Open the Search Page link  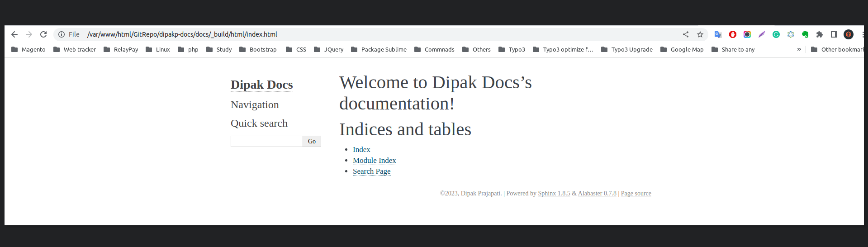click(x=372, y=171)
